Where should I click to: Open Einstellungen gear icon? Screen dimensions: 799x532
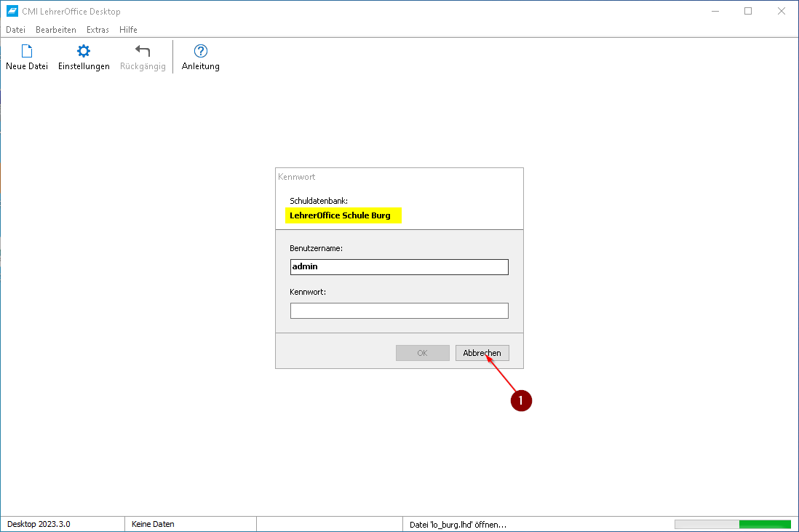coord(84,51)
